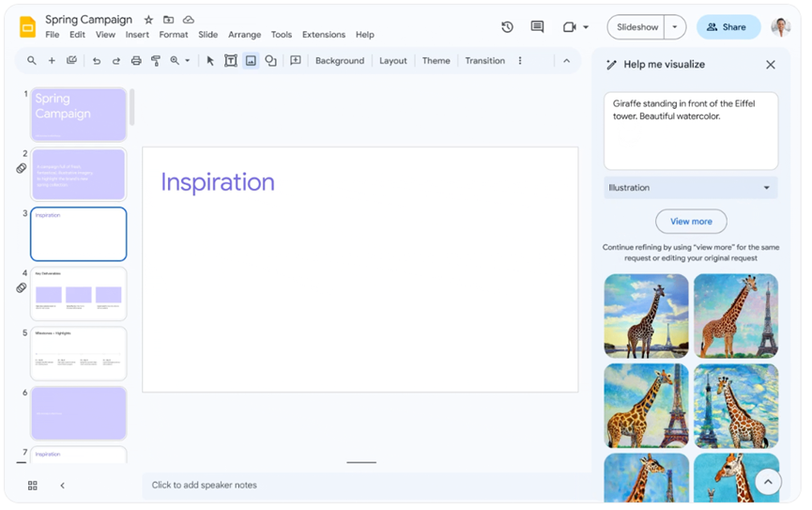Open the shape tool in toolbar

click(x=270, y=61)
